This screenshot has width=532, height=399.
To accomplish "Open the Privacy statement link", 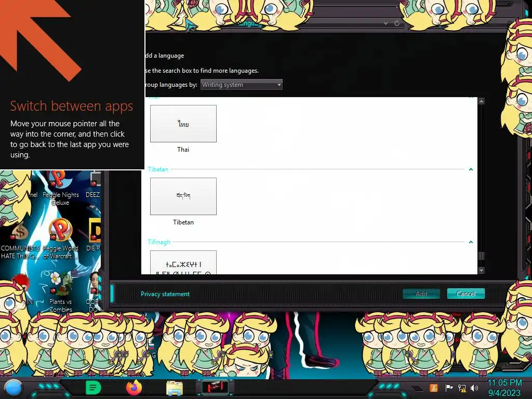I will point(165,294).
